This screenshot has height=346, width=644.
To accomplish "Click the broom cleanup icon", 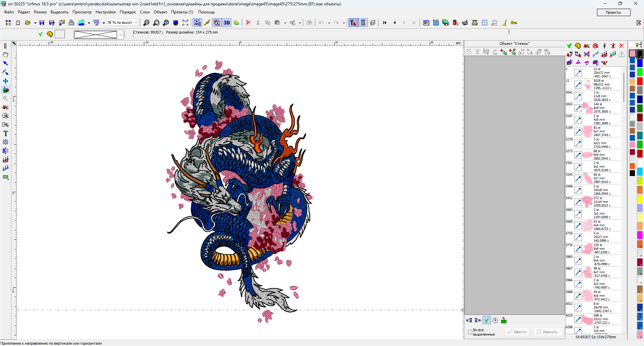I will 504,23.
